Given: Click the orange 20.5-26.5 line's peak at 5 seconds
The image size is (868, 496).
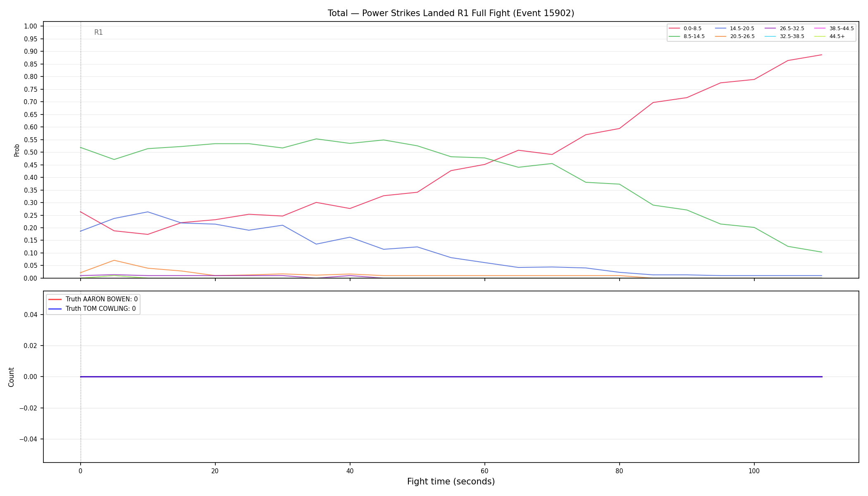Looking at the screenshot, I should pyautogui.click(x=114, y=260).
